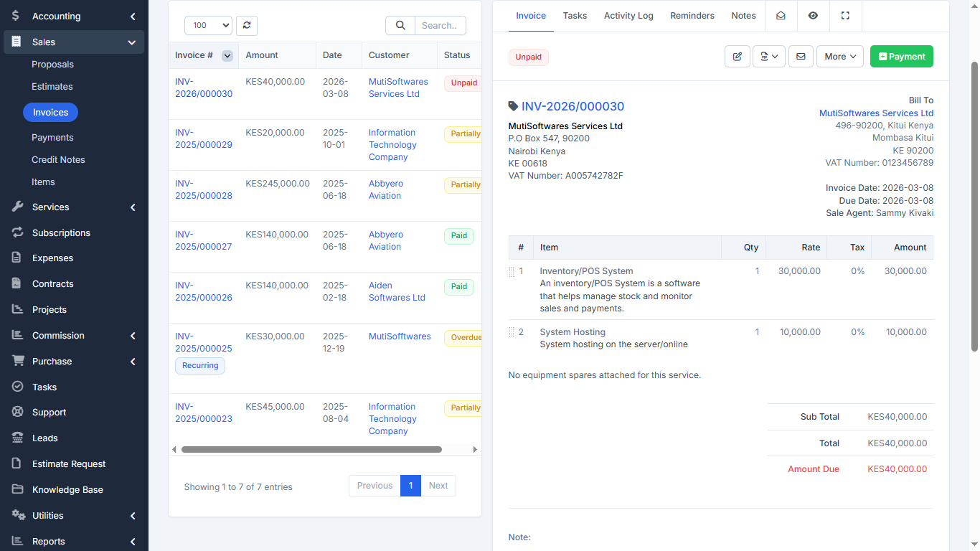Click the Utilities gears icon
Image resolution: width=980 pixels, height=551 pixels.
click(18, 515)
